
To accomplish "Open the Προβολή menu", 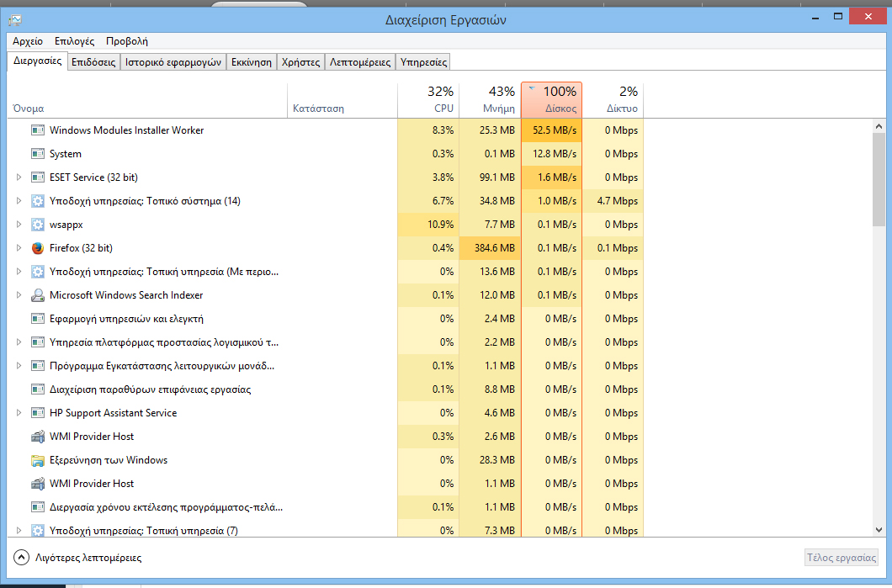I will (127, 41).
